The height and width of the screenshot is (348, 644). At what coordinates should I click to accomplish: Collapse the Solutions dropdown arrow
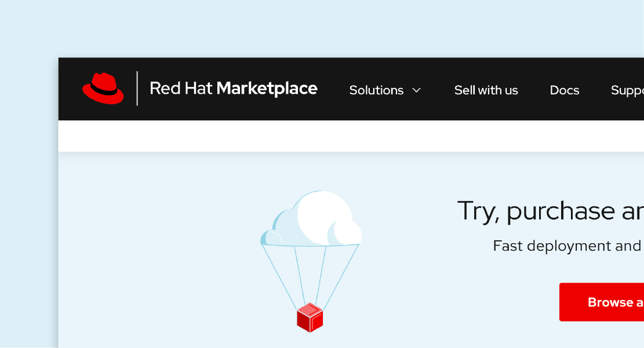click(x=416, y=90)
